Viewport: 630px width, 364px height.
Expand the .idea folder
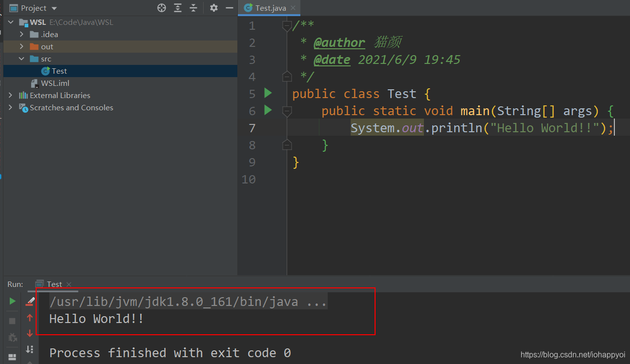point(21,35)
